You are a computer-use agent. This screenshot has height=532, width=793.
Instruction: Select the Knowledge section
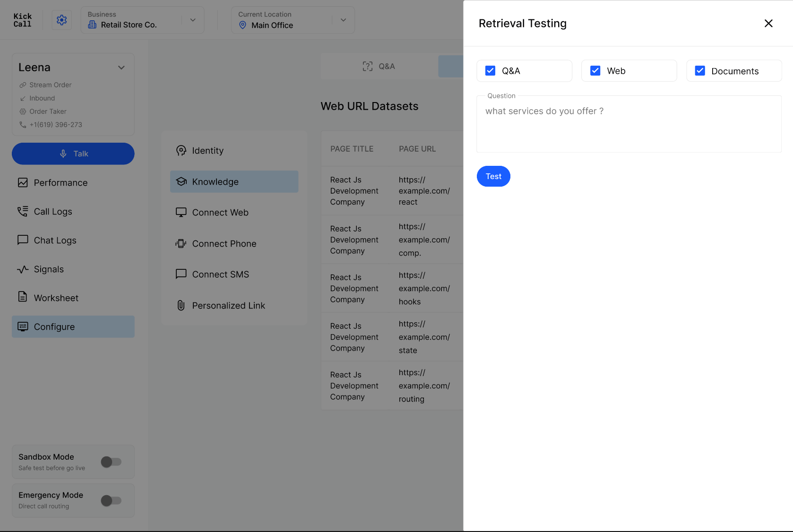coord(234,181)
